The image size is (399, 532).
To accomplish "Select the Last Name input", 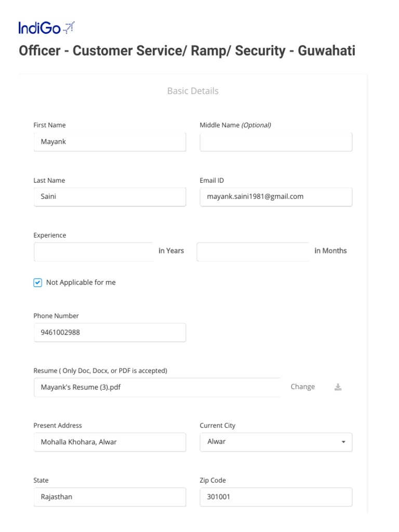I will pos(110,197).
